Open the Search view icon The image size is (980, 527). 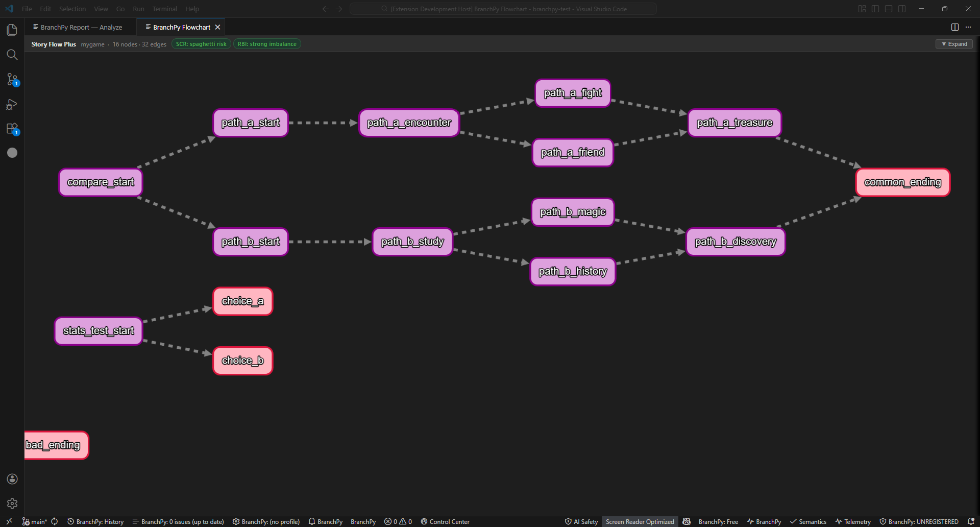coord(12,55)
